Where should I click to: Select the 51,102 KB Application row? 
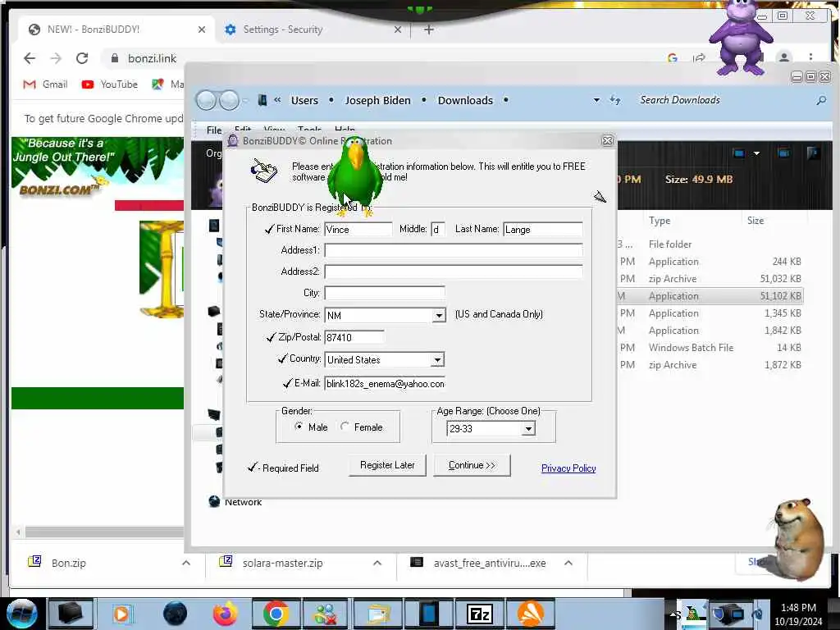tap(710, 295)
